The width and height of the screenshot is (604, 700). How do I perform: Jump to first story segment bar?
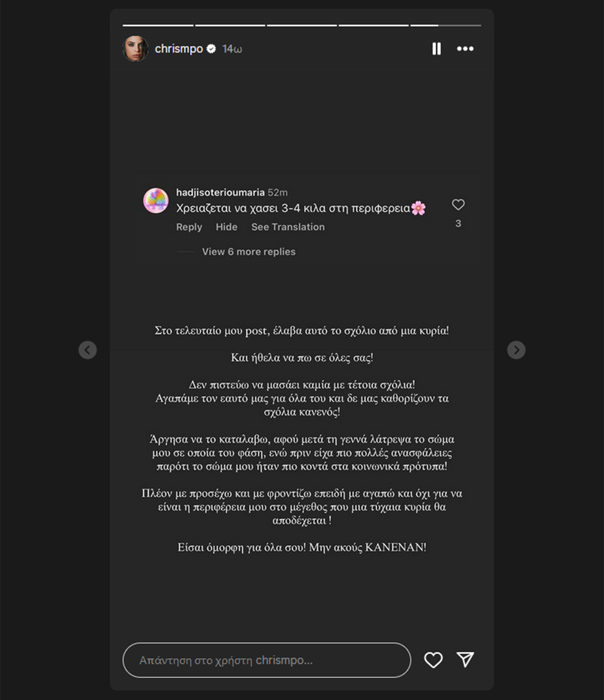click(x=158, y=26)
